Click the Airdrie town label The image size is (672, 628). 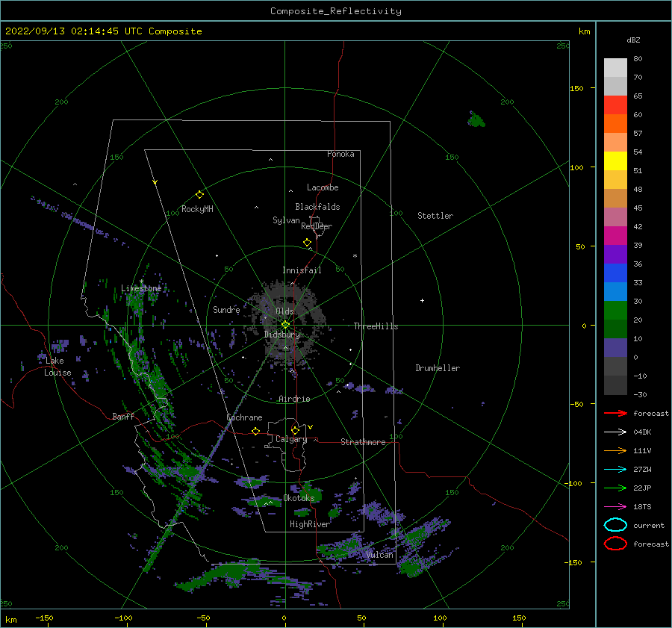pyautogui.click(x=294, y=399)
